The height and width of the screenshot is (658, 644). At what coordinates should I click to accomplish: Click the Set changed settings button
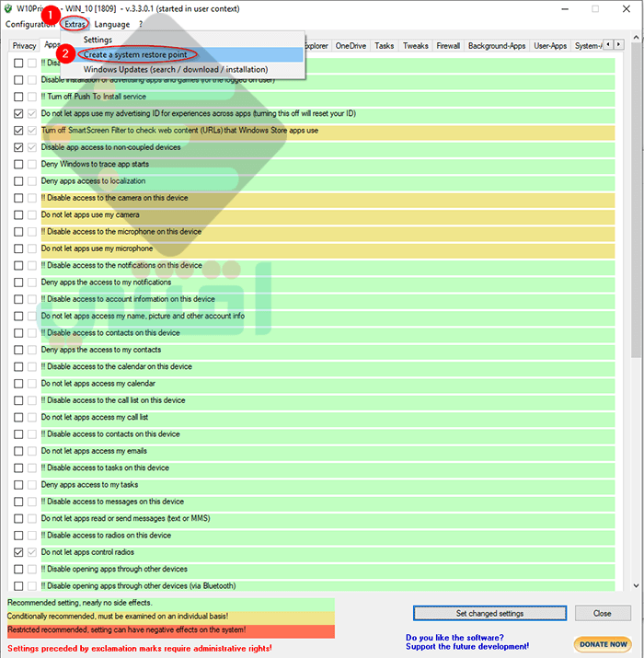coord(489,613)
